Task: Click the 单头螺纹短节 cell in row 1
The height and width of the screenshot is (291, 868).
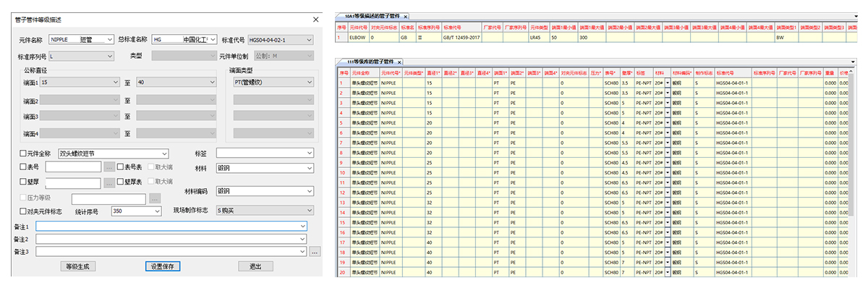Action: pos(365,83)
